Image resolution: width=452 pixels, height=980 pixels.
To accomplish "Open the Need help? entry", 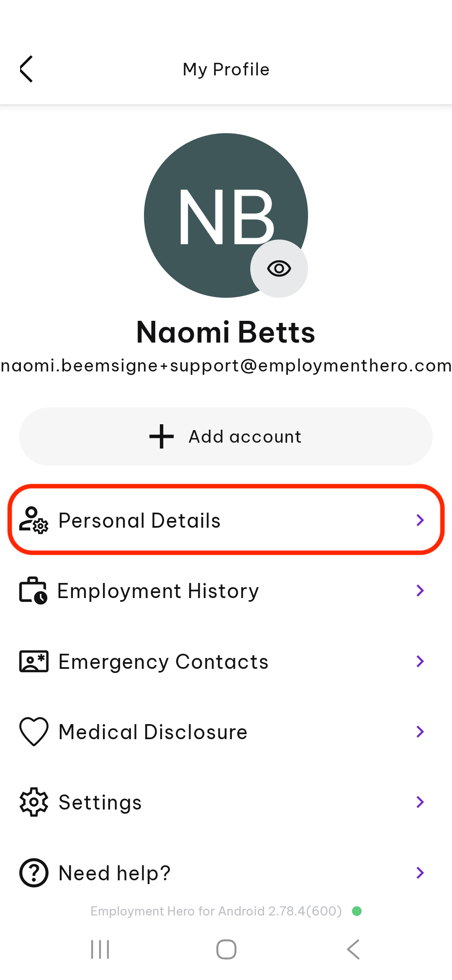I will pos(226,873).
